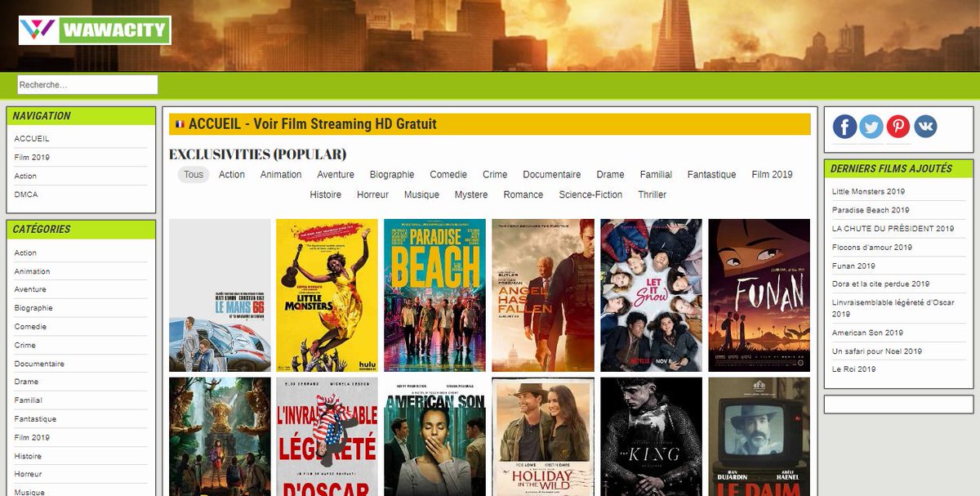The width and height of the screenshot is (980, 496).
Task: Open Drame in the Catégories list
Action: 26,382
